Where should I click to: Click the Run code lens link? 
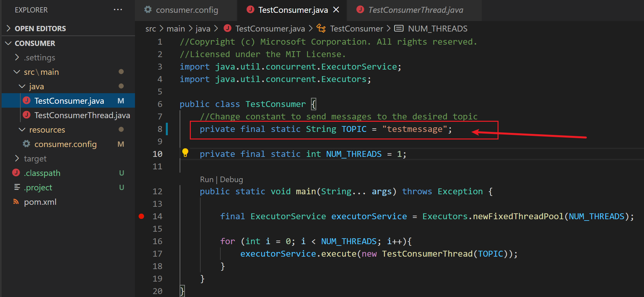[207, 180]
